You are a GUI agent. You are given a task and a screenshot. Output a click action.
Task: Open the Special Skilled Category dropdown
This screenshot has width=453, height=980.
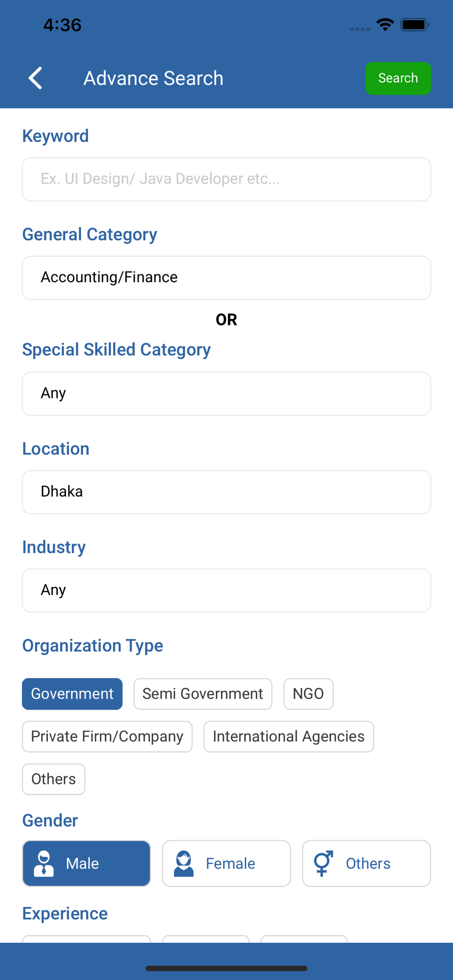[x=226, y=393]
